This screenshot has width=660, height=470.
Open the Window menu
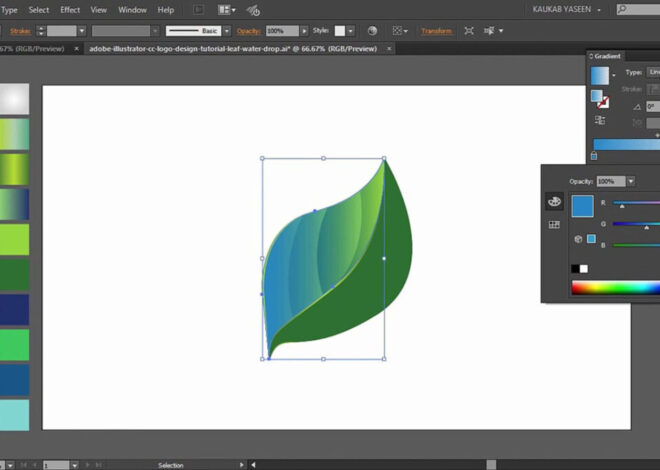[x=132, y=10]
